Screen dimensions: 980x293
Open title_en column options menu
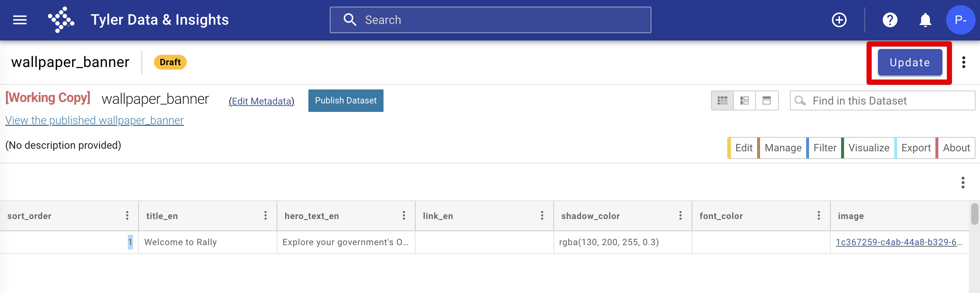tap(265, 215)
